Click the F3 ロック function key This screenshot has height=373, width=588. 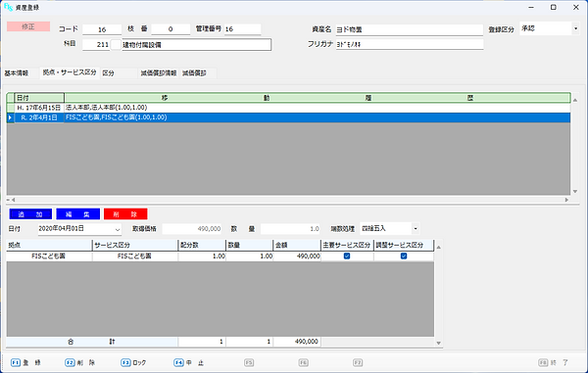pyautogui.click(x=133, y=362)
